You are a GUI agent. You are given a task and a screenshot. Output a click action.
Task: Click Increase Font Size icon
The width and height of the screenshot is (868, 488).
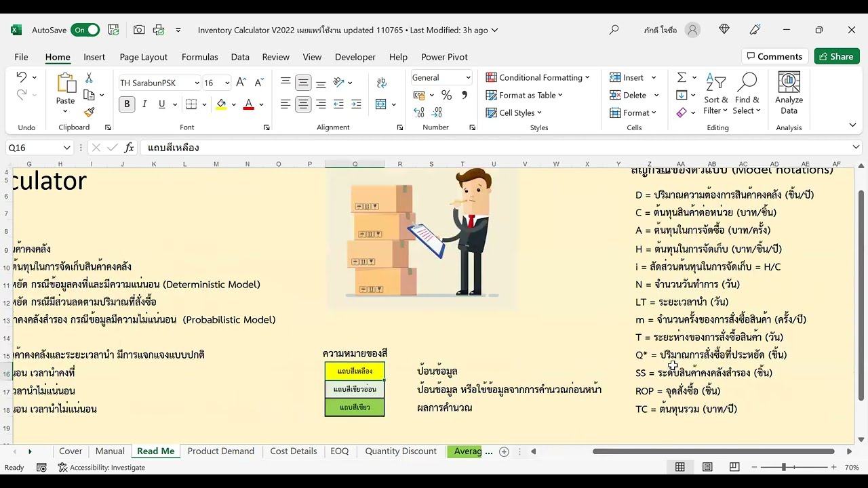pos(241,83)
